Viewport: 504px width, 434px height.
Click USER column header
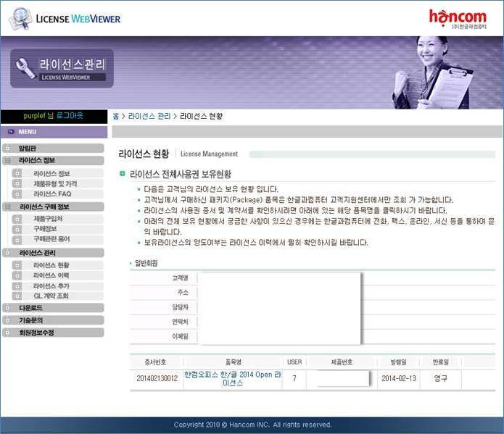(x=294, y=362)
